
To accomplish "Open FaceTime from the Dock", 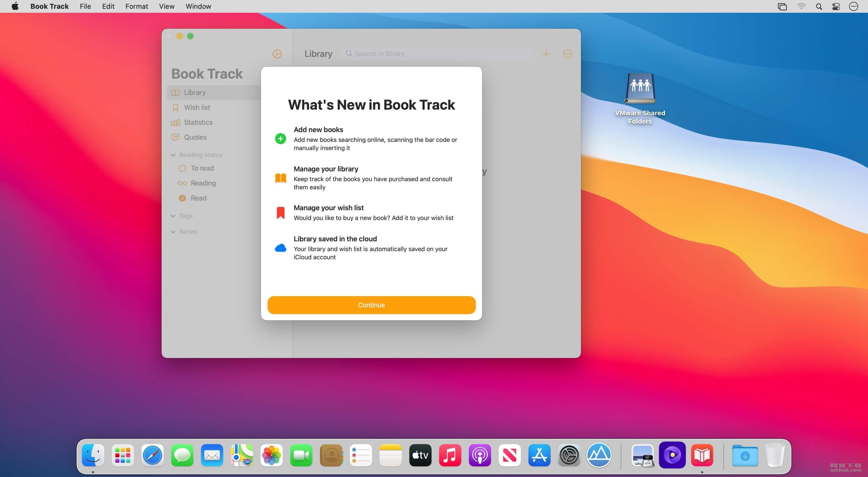I will point(301,455).
